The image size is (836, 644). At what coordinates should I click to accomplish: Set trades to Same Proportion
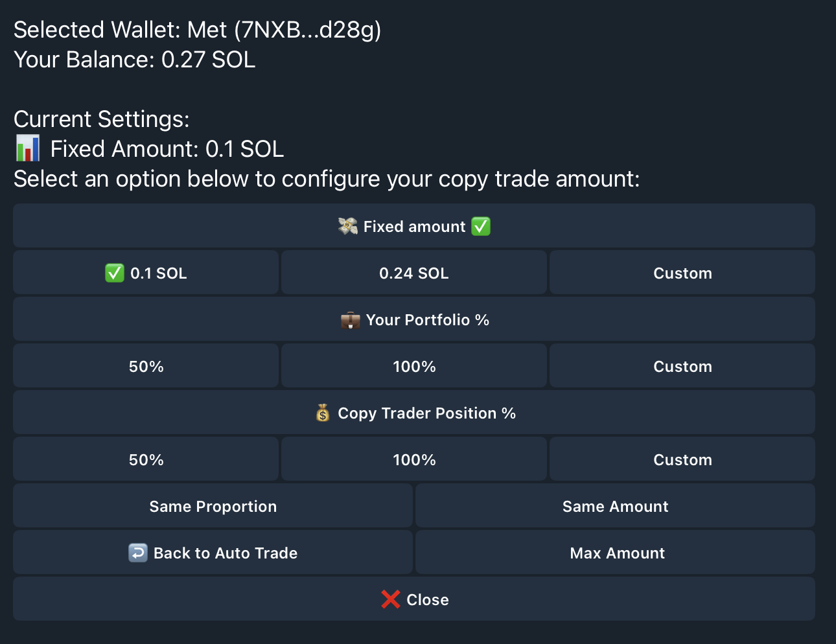tap(213, 506)
